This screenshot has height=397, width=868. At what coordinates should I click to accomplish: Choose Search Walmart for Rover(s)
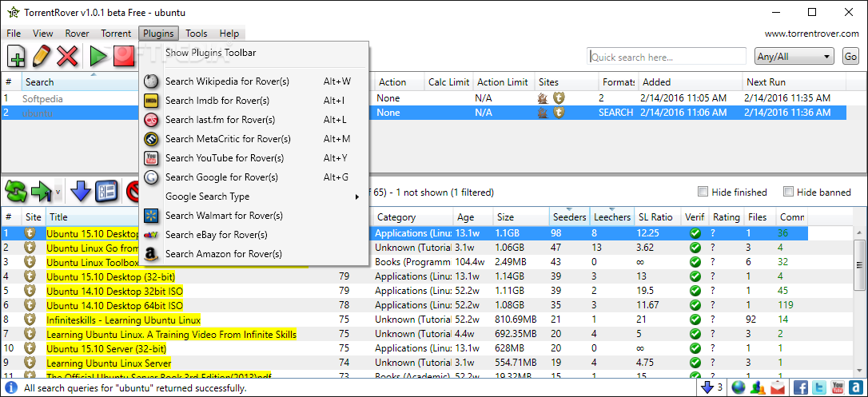click(x=253, y=216)
